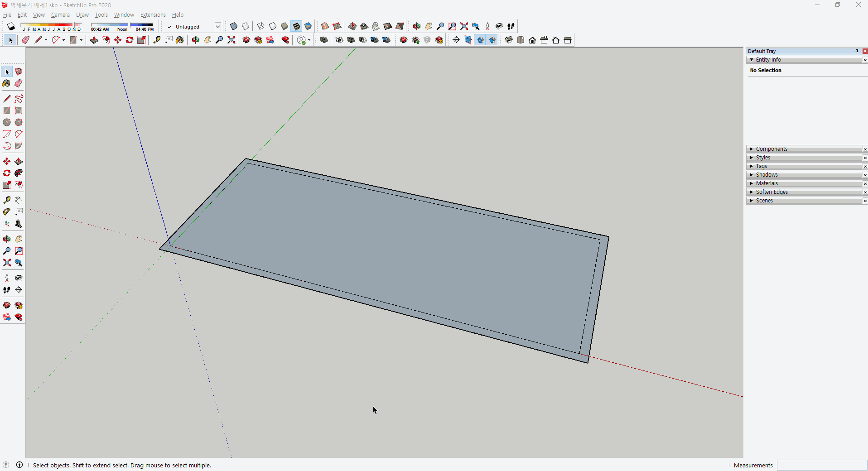The image size is (868, 471).
Task: Toggle Back Edges style
Action: (x=246, y=26)
